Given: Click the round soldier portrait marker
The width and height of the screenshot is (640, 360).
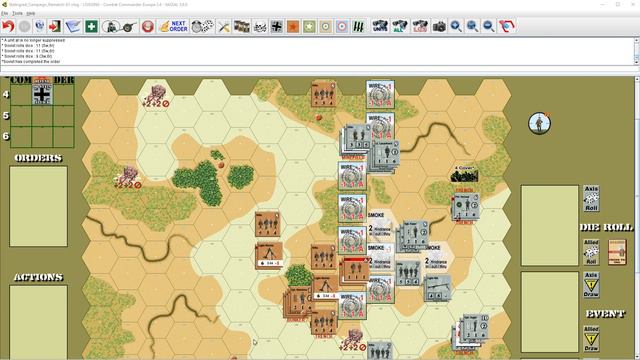Looking at the screenshot, I should coord(539,123).
